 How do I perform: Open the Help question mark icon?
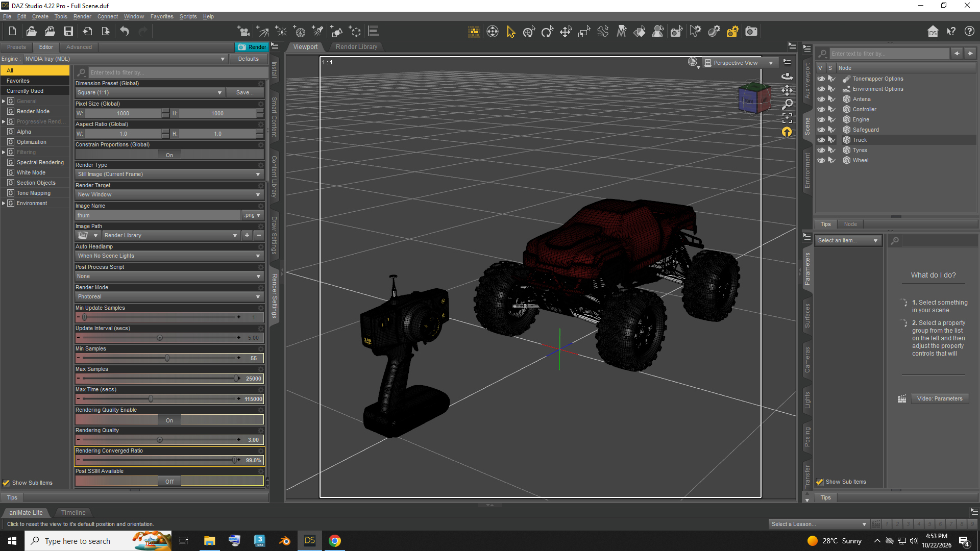click(x=969, y=32)
